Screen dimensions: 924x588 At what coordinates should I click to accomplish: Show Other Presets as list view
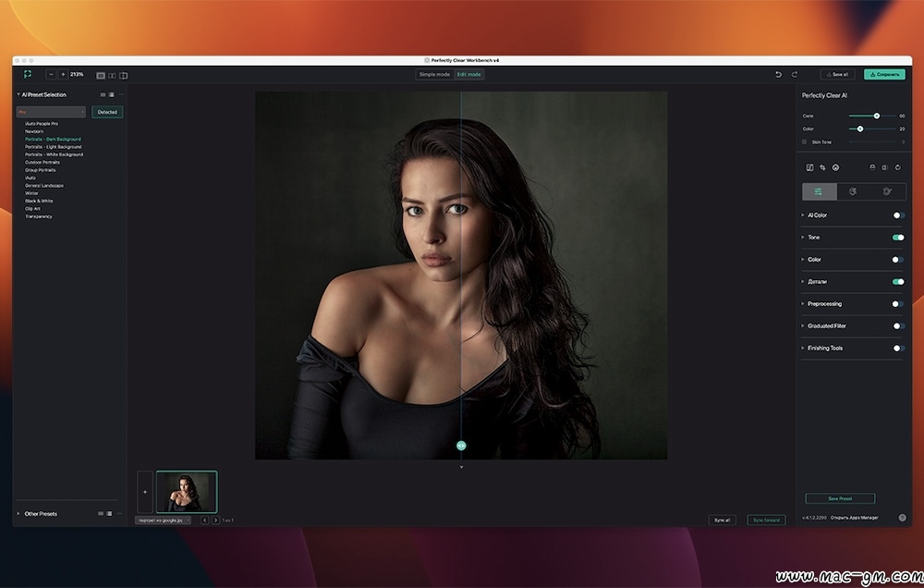click(110, 514)
